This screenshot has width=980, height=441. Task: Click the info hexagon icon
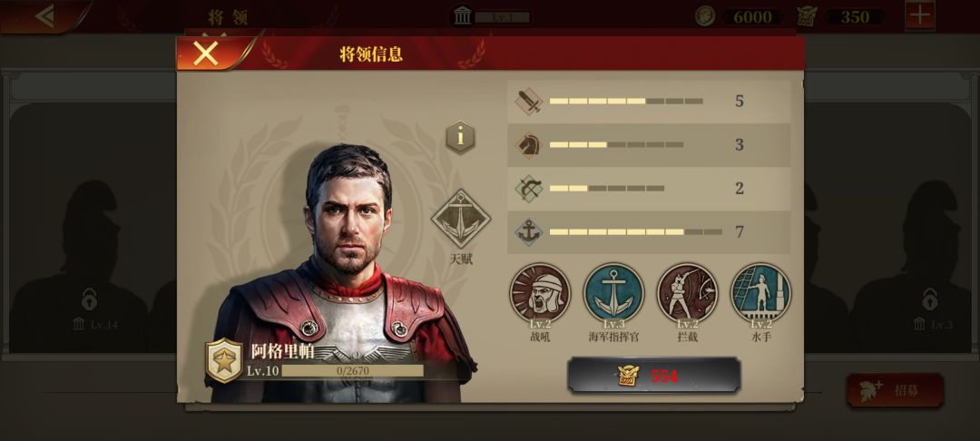461,137
